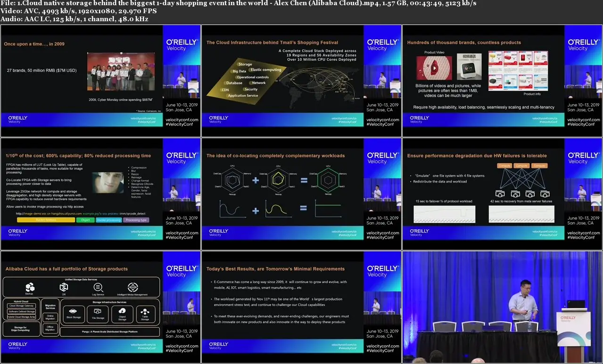The width and height of the screenshot is (603, 364).
Task: Click the 'Online Migration' box
Action: [x=50, y=316]
